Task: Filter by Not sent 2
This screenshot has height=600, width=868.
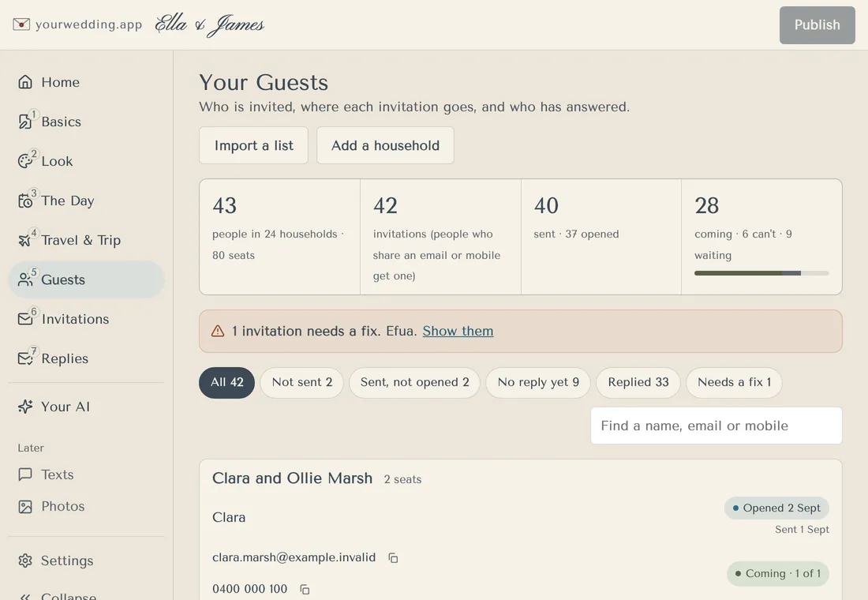Action: point(301,382)
